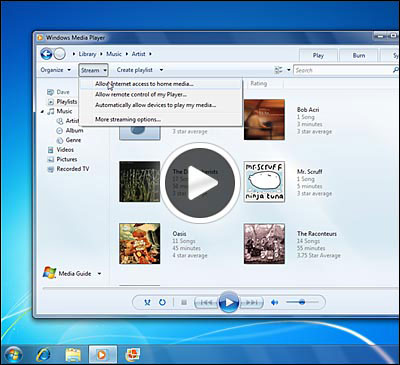Click Music in the breadcrumb path
Viewport: 400px width, 365px height.
pyautogui.click(x=114, y=54)
